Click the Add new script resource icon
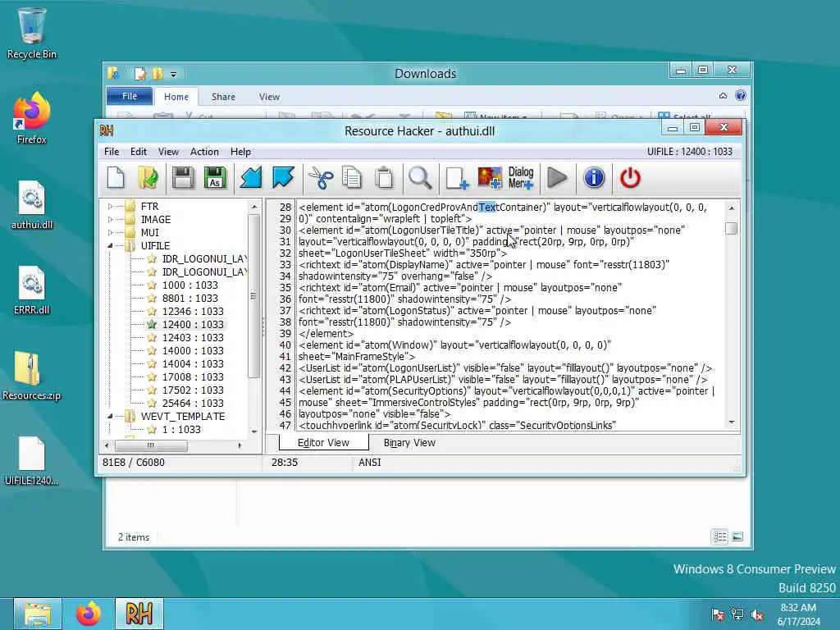The width and height of the screenshot is (840, 630). click(x=457, y=178)
